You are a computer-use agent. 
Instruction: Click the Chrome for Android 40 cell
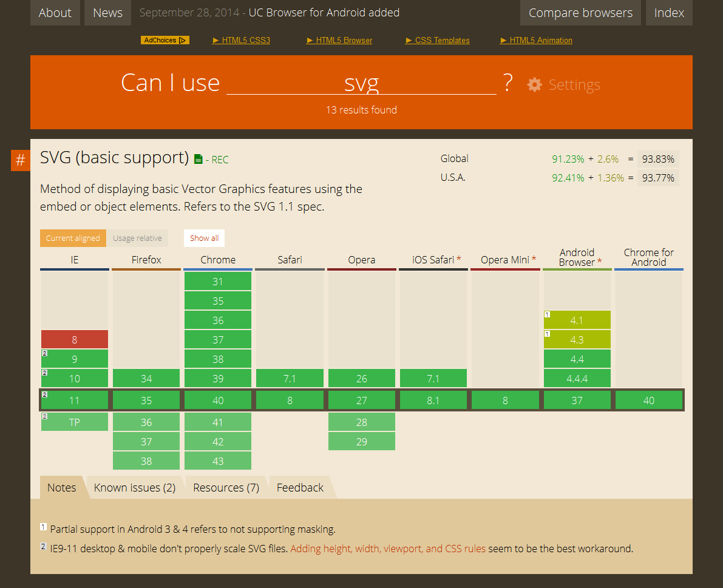649,400
